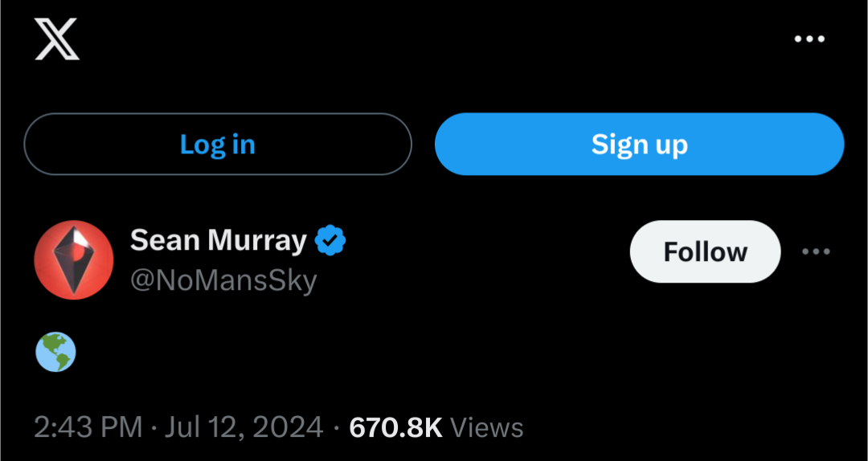Click the 670.8K view count

[395, 428]
